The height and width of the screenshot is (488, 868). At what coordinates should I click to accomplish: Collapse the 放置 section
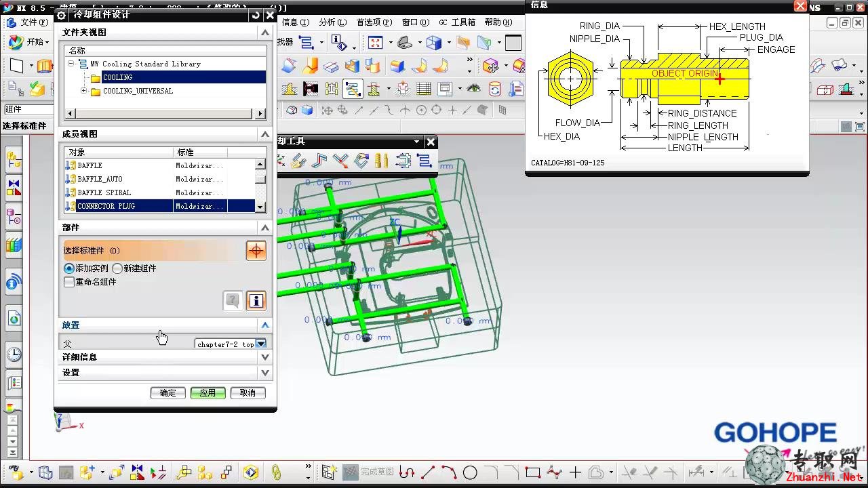pyautogui.click(x=265, y=325)
